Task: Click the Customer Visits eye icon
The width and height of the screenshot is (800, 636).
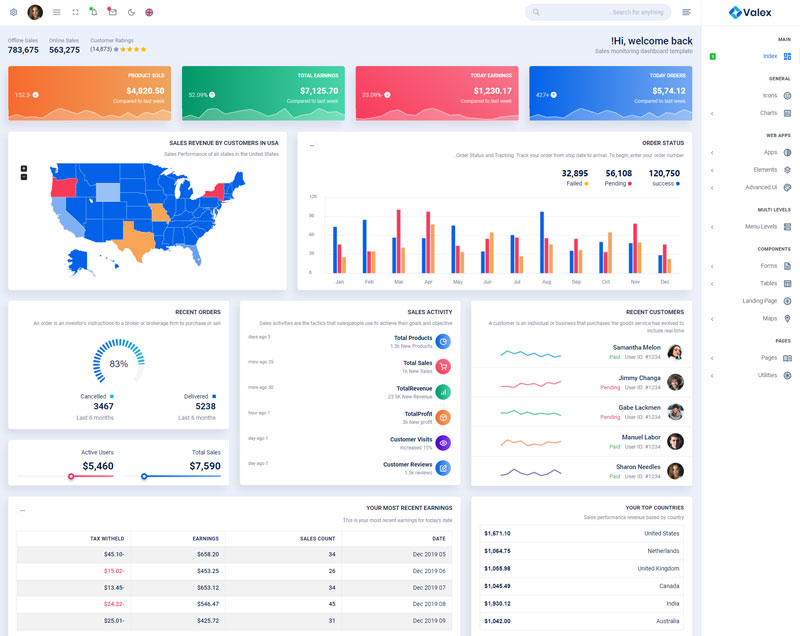Action: (x=442, y=442)
